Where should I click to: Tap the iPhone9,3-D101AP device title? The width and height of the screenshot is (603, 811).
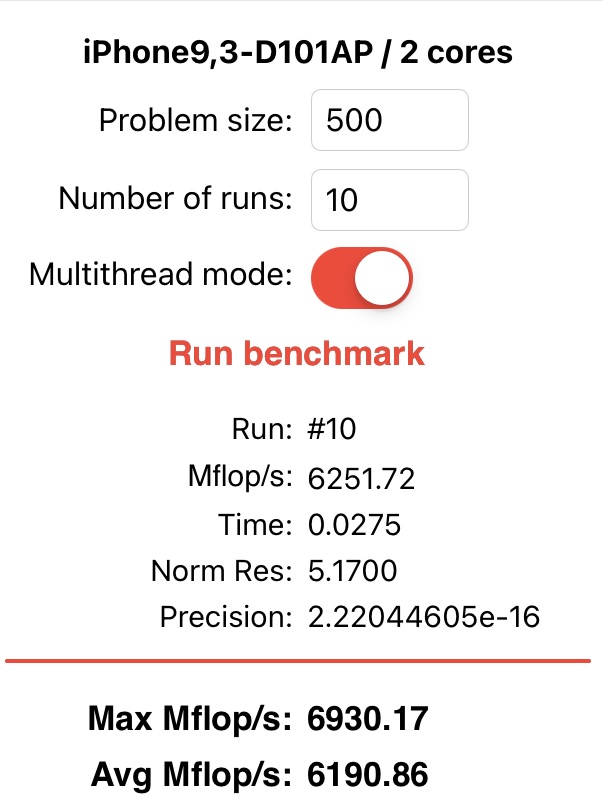coord(297,51)
